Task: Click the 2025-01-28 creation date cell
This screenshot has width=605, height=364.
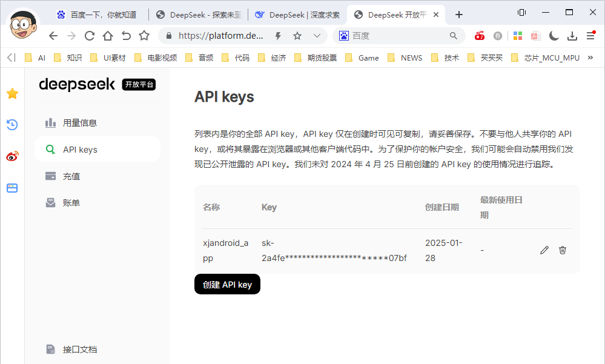Action: 444,251
